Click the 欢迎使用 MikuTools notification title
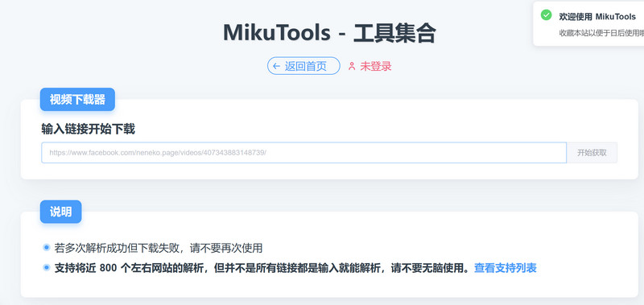644x305 pixels. click(597, 17)
